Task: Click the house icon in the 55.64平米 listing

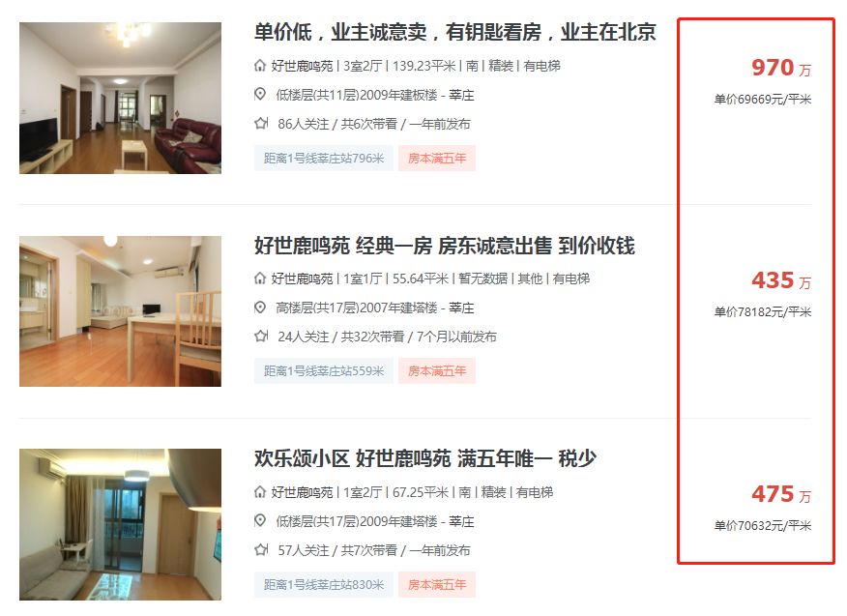Action: (260, 279)
